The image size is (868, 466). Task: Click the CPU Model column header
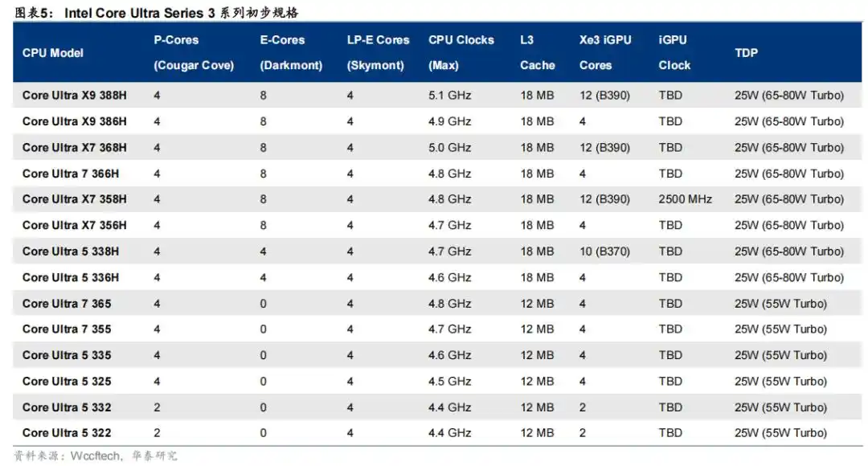[x=53, y=53]
